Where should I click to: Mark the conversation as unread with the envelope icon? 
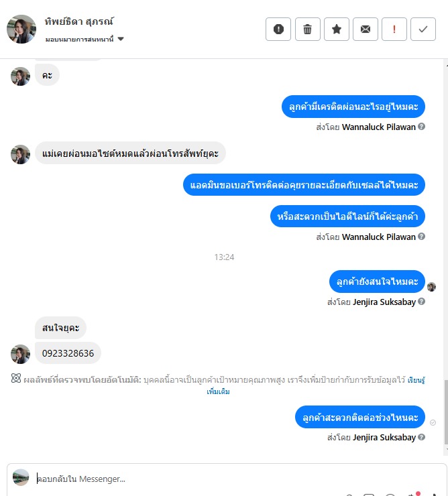pos(365,29)
